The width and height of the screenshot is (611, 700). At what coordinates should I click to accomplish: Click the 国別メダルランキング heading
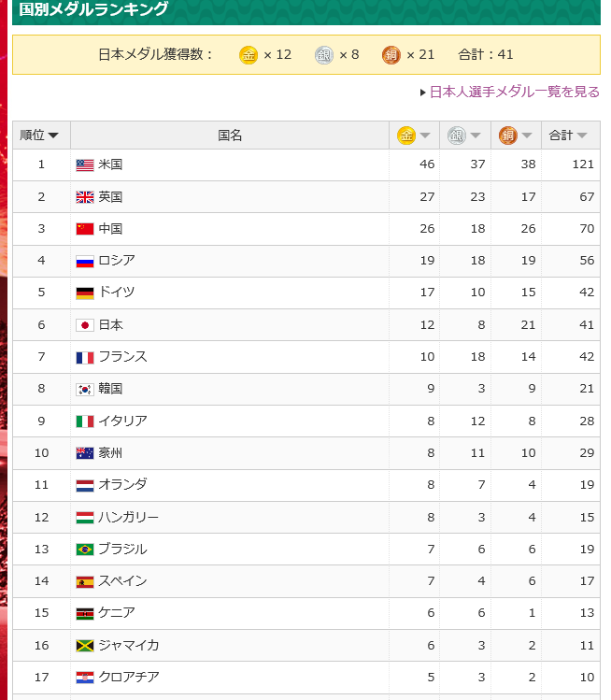point(93,10)
